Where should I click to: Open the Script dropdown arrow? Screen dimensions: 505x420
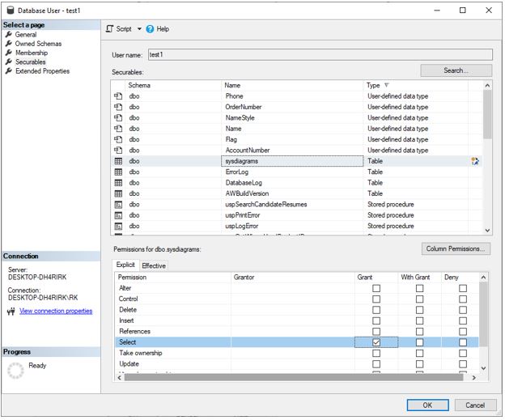pos(139,29)
